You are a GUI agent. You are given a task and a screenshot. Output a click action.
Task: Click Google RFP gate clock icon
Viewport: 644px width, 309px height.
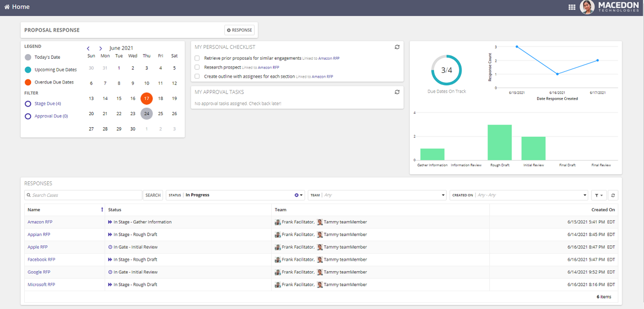(x=110, y=272)
